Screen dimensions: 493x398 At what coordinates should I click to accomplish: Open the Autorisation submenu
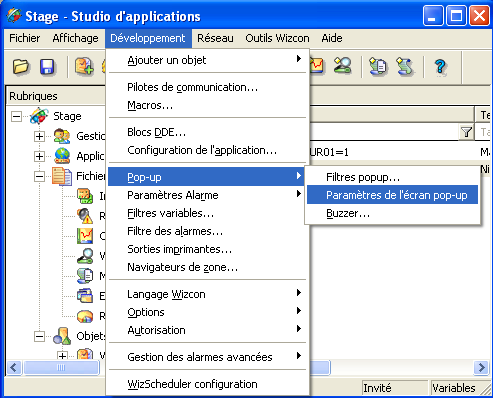tap(207, 330)
